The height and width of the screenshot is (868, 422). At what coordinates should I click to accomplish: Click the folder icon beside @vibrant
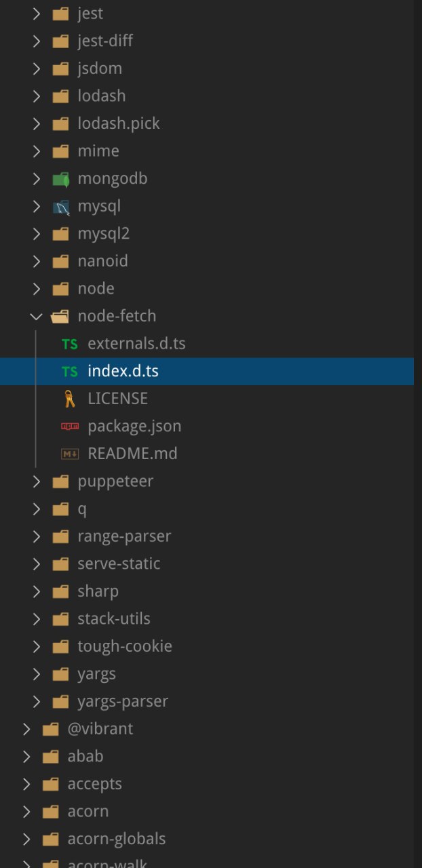point(51,729)
